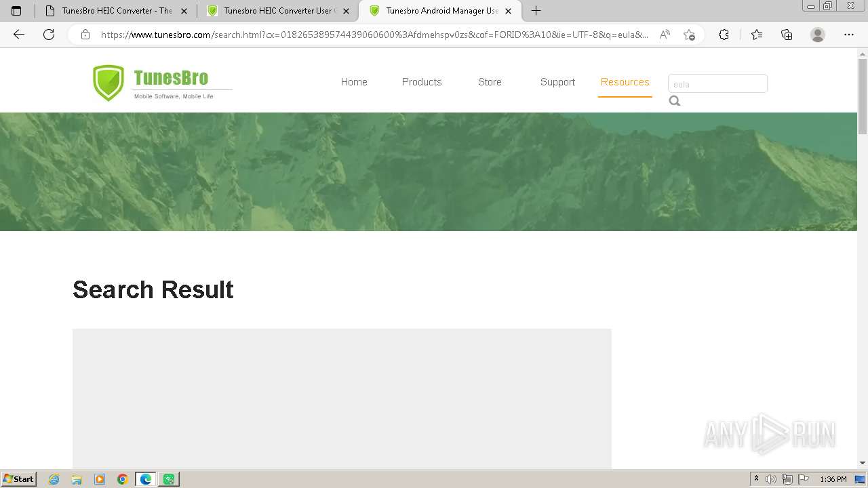Open File Explorer from taskbar

point(77,479)
